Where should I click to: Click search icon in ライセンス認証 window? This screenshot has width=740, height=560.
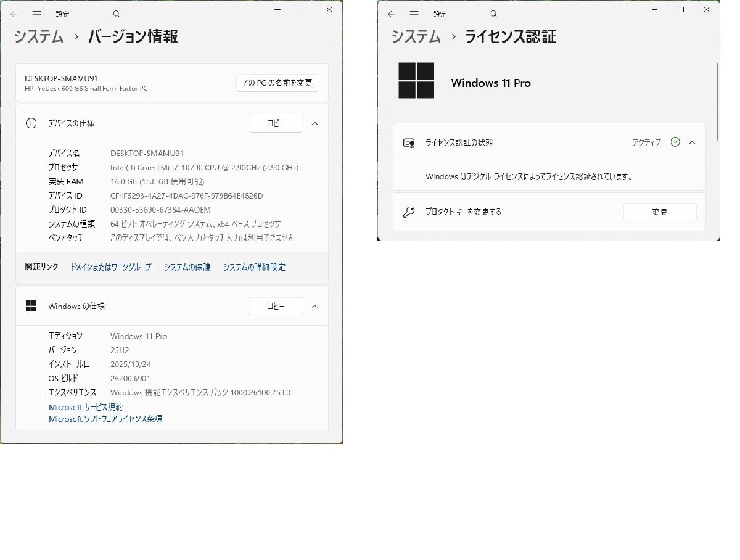(x=493, y=14)
